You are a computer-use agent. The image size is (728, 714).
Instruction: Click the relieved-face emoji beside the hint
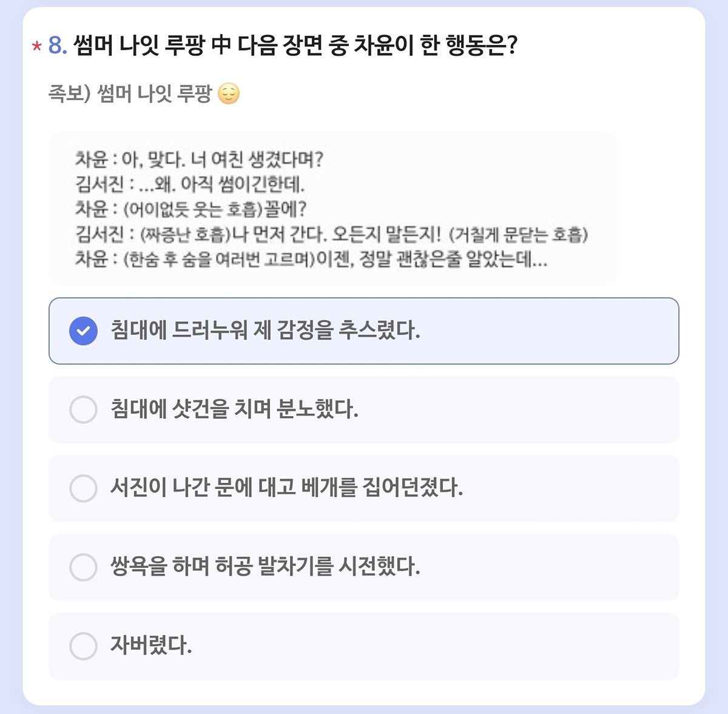pos(229,94)
